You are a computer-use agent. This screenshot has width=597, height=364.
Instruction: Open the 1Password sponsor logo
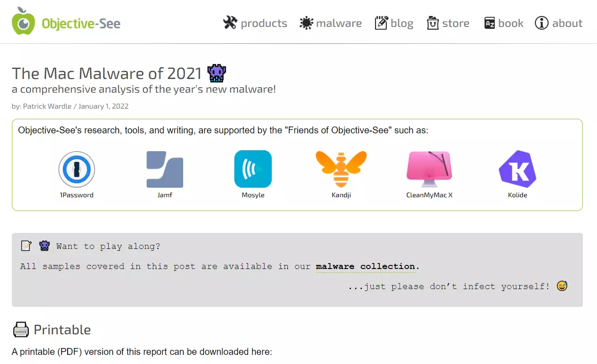(x=77, y=169)
